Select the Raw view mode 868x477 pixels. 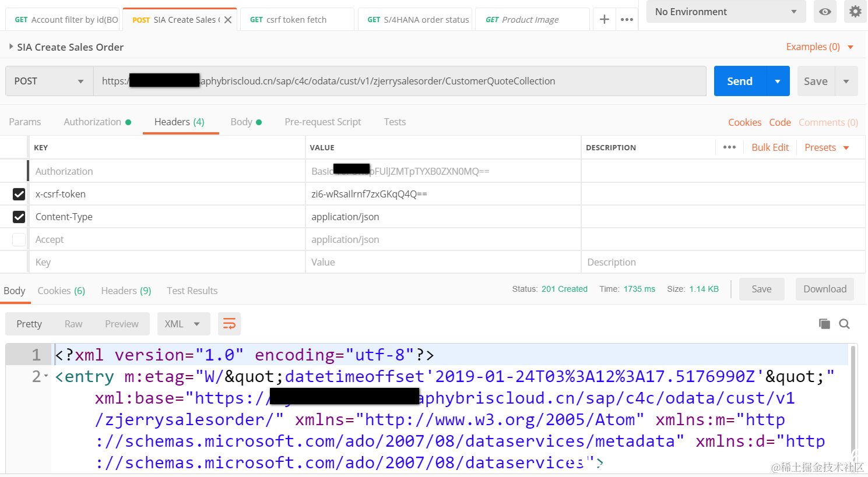coord(73,324)
